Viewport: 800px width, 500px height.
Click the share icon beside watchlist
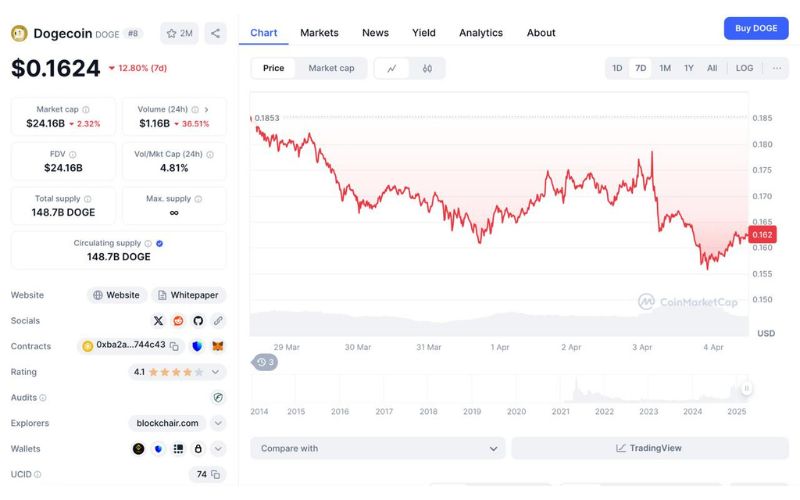pos(215,33)
